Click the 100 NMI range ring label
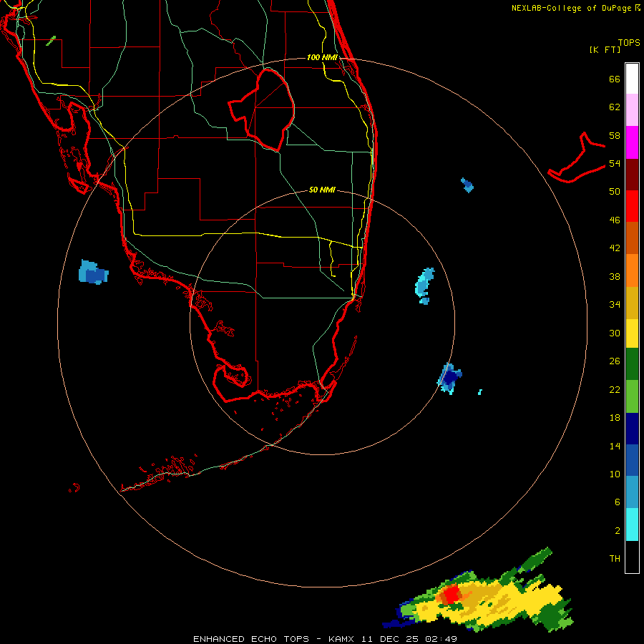644x644 pixels. pyautogui.click(x=322, y=57)
